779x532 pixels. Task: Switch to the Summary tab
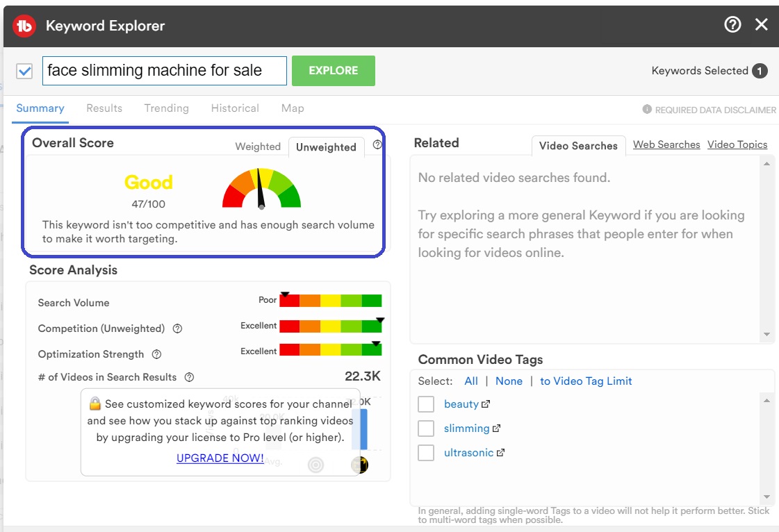(40, 108)
